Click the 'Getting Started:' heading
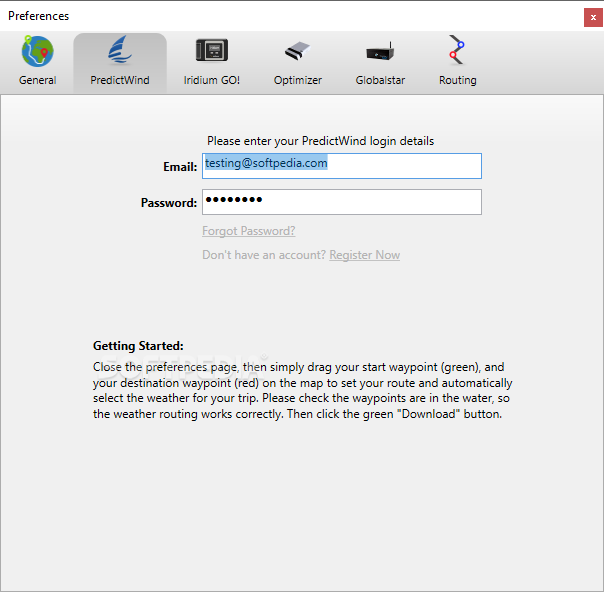This screenshot has height=592, width=604. 138,346
